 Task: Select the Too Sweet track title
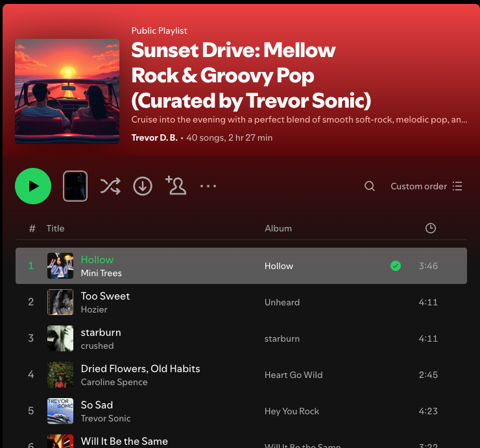[x=105, y=296]
